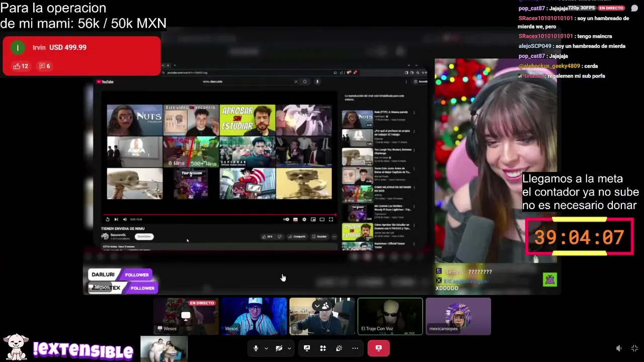The width and height of the screenshot is (644, 362).
Task: Click the Guardar save button
Action: [319, 236]
